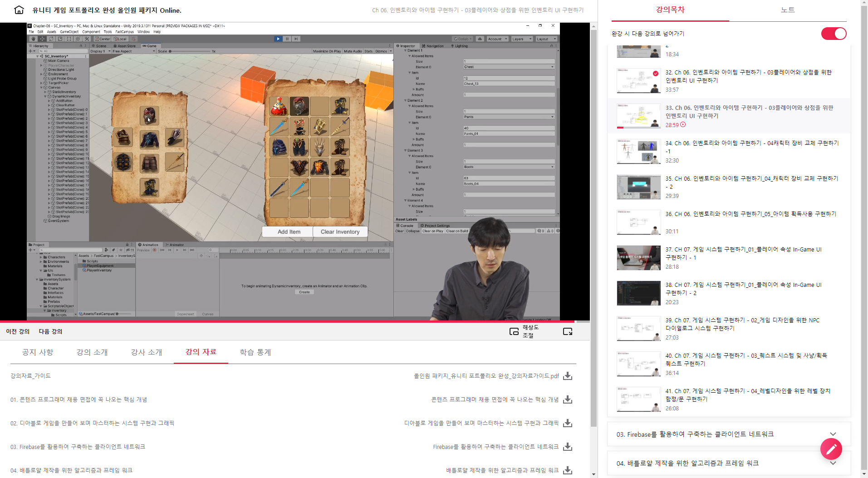Image resolution: width=868 pixels, height=478 pixels.
Task: Download the 디아블로 게임 material file
Action: (x=568, y=423)
